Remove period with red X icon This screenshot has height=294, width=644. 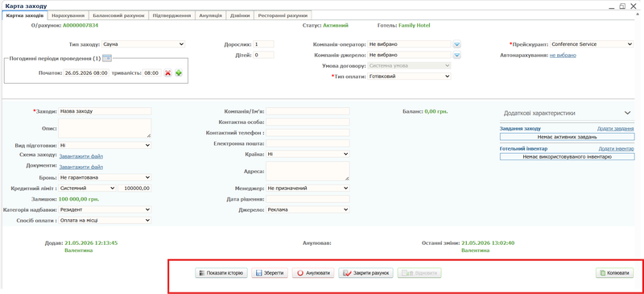pyautogui.click(x=167, y=72)
